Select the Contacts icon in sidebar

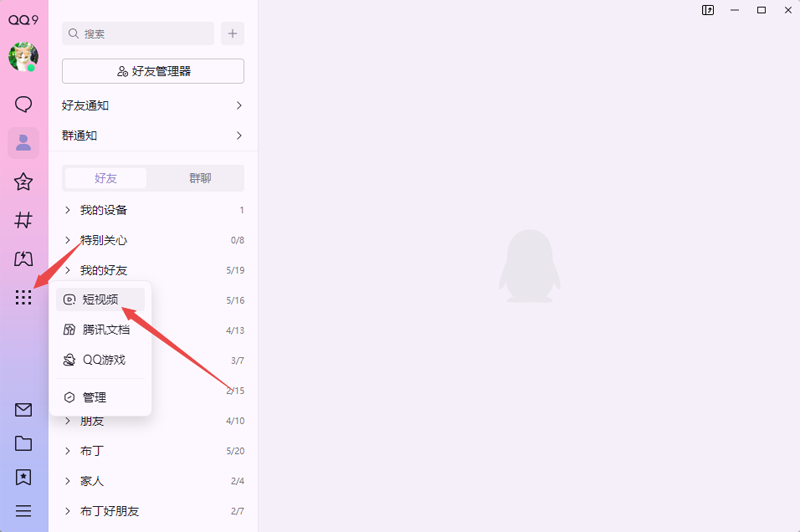tap(23, 143)
